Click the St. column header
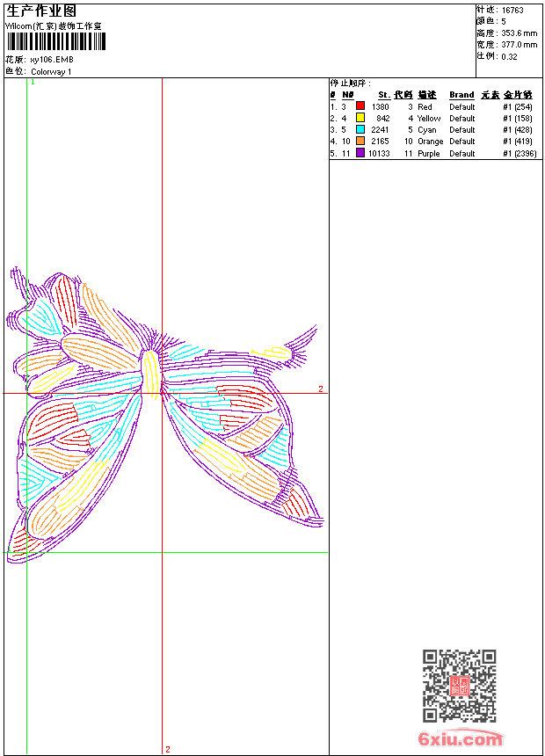This screenshot has height=756, width=545. point(384,95)
